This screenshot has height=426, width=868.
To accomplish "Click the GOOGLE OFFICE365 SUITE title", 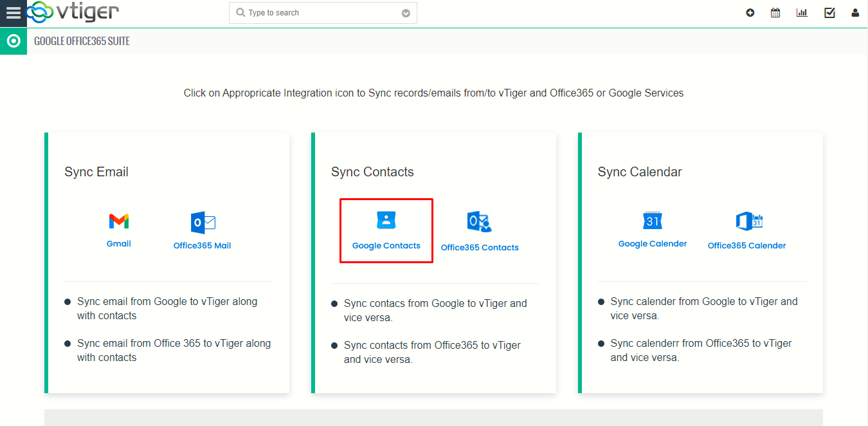I will [82, 41].
